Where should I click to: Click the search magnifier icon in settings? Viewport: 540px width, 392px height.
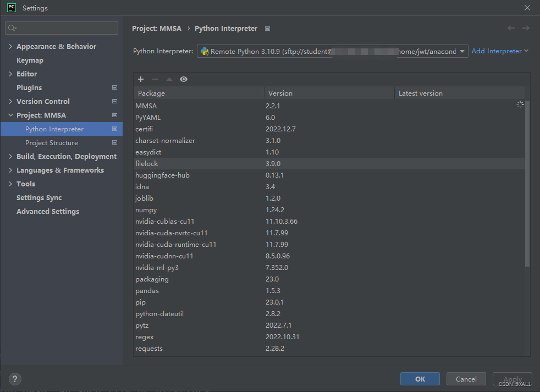click(x=12, y=28)
